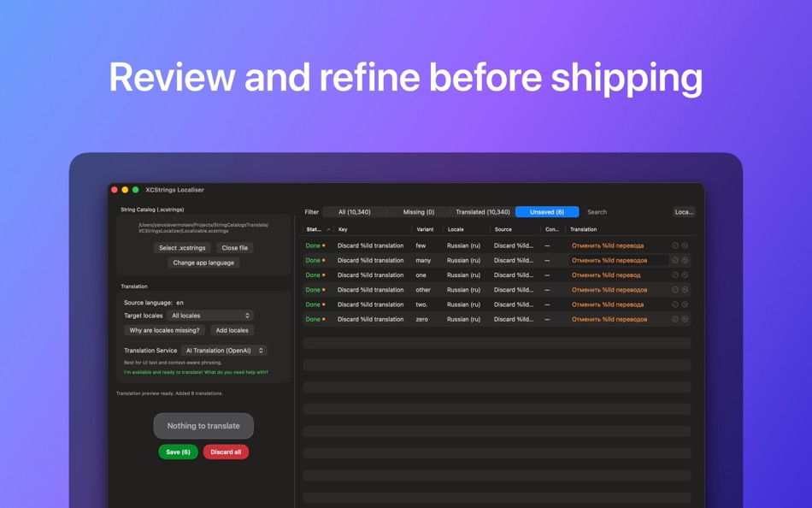Select the 'two.' variant cell

(x=421, y=304)
